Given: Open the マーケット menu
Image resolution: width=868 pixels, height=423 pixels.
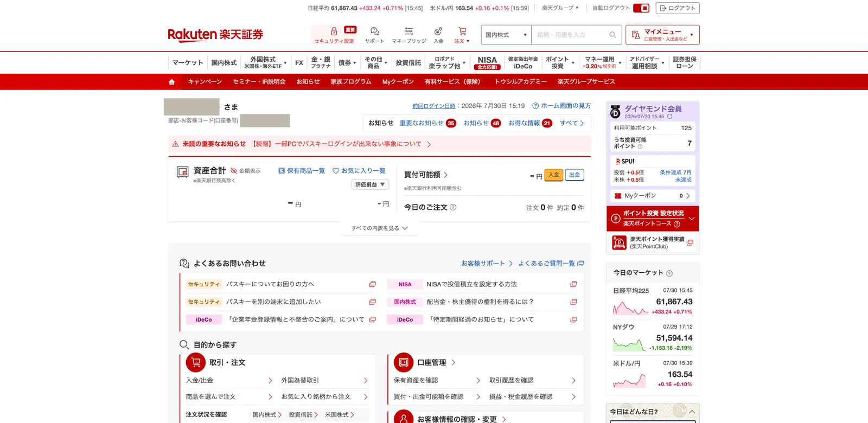Looking at the screenshot, I should 188,63.
